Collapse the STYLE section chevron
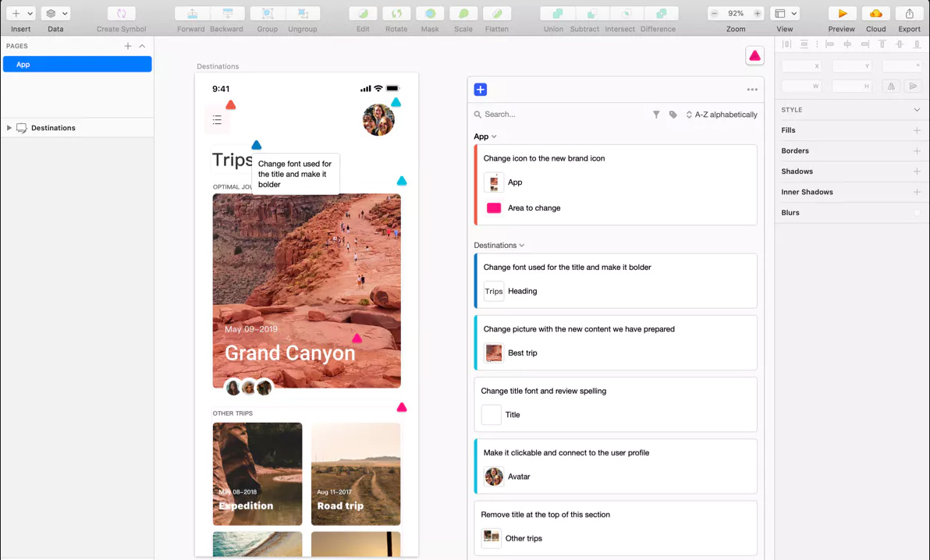 [x=917, y=110]
